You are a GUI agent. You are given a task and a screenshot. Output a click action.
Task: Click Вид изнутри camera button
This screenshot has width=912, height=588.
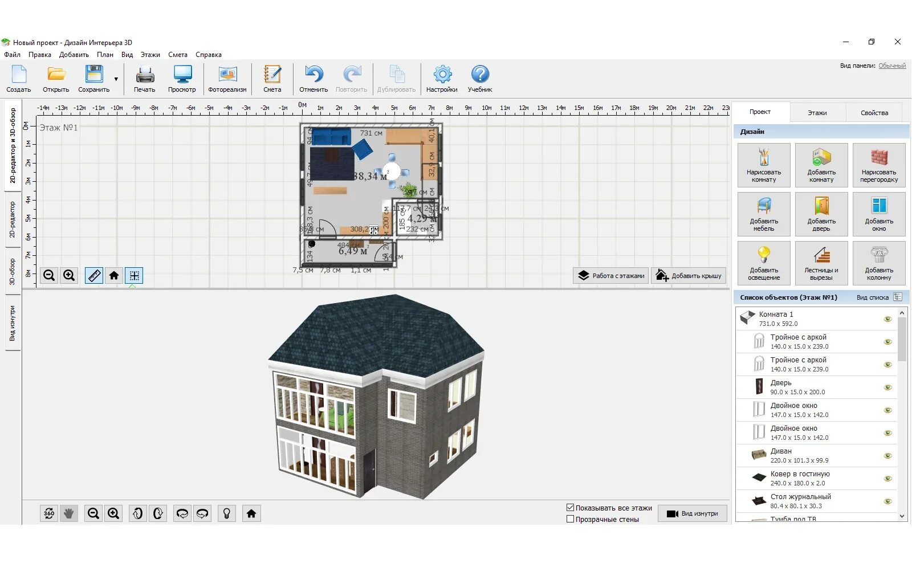coord(693,513)
